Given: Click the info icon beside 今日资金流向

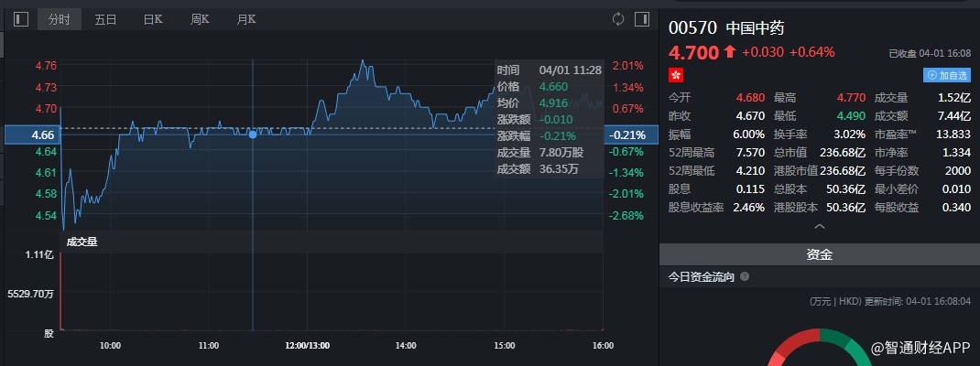Looking at the screenshot, I should [745, 276].
